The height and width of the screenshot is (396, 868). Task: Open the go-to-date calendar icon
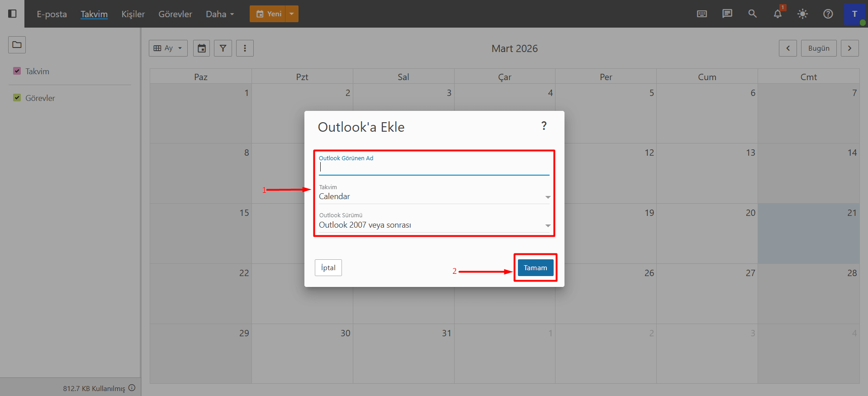coord(202,48)
